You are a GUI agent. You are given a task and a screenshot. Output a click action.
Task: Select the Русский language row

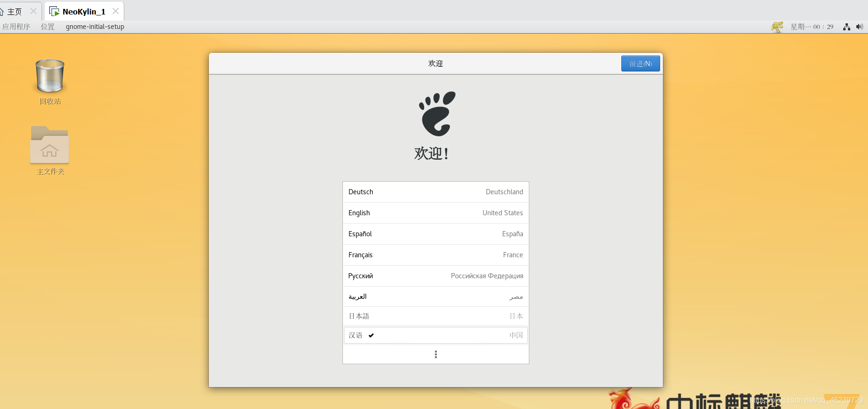coord(436,276)
